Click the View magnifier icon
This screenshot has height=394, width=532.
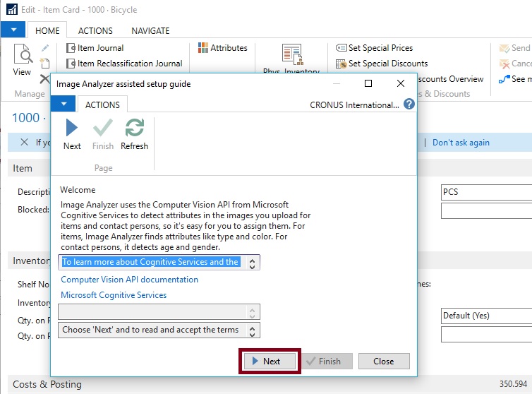point(23,55)
